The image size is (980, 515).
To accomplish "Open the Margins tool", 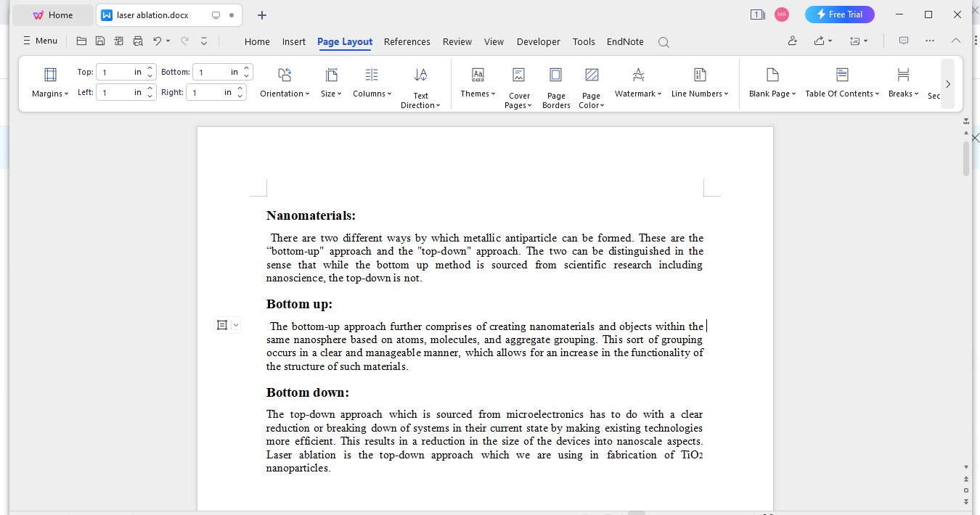I will [x=49, y=82].
